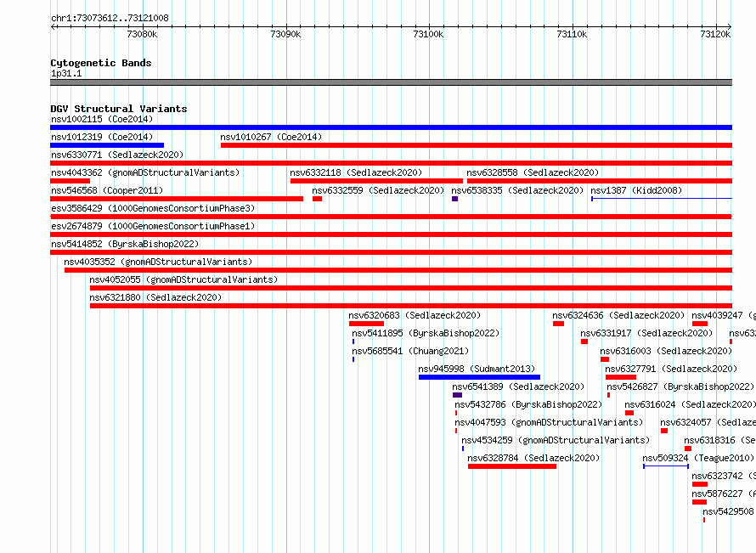
Task: Open nsv5429508 variant label
Action: click(x=728, y=511)
